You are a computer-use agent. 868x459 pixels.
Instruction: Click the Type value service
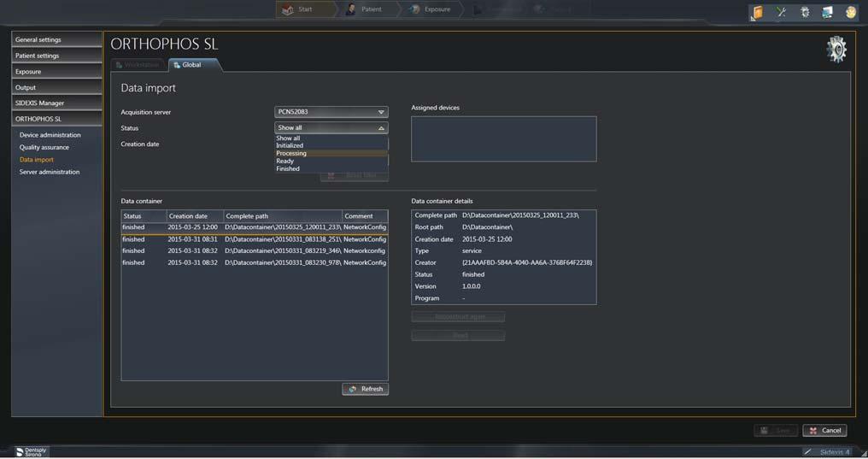coord(472,251)
